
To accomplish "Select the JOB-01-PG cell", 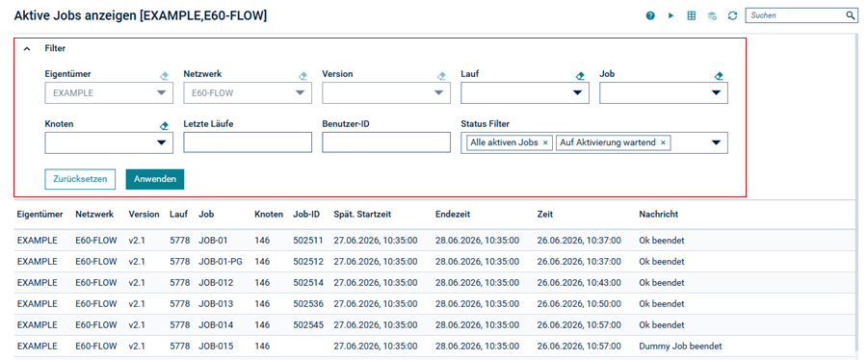I will click(x=221, y=262).
